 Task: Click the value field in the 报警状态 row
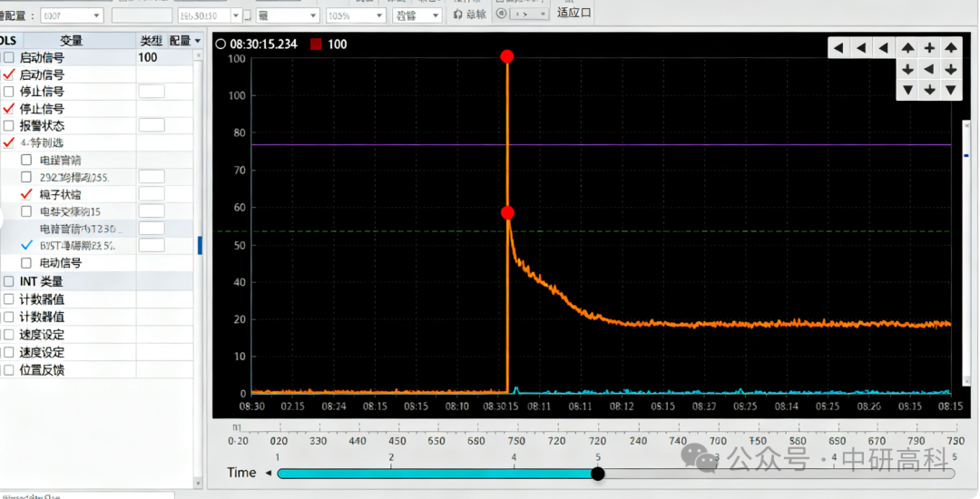click(152, 125)
